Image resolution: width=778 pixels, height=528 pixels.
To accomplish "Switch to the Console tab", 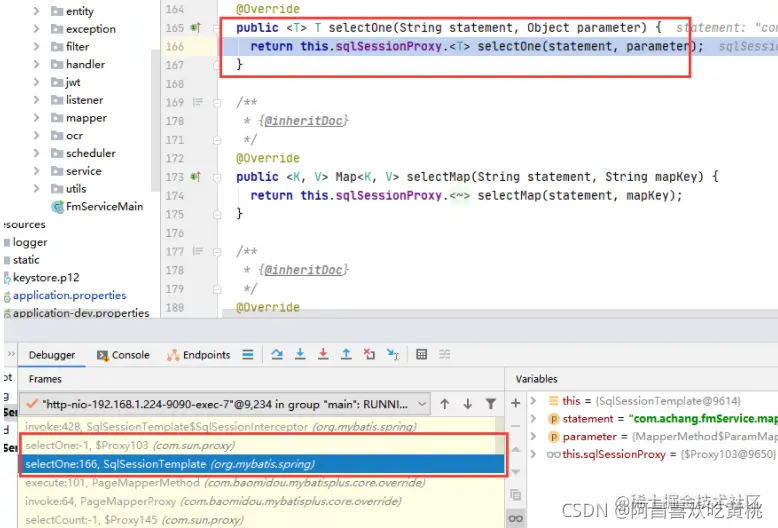I will 123,355.
